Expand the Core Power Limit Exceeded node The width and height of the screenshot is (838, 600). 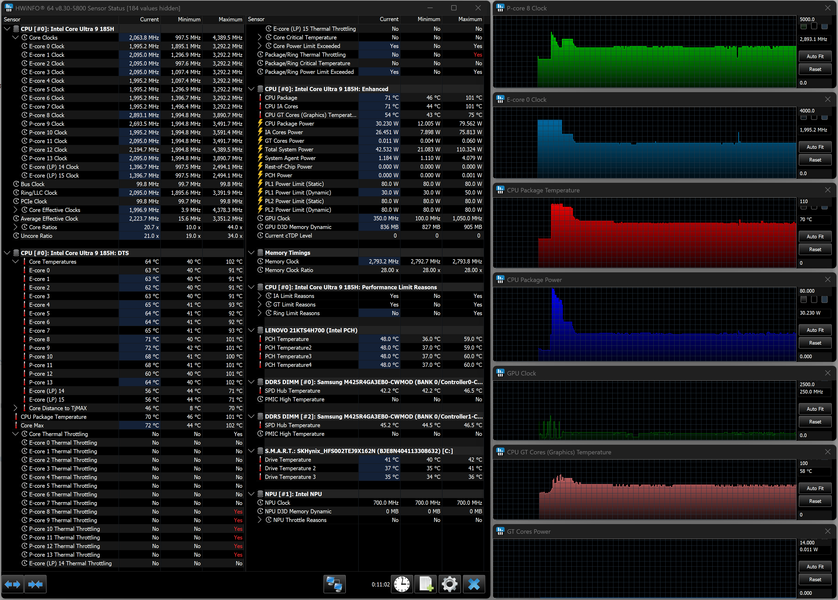coord(260,46)
